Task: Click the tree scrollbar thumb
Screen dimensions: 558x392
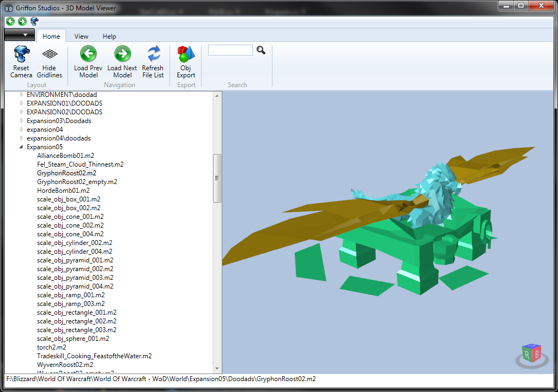Action: (217, 178)
